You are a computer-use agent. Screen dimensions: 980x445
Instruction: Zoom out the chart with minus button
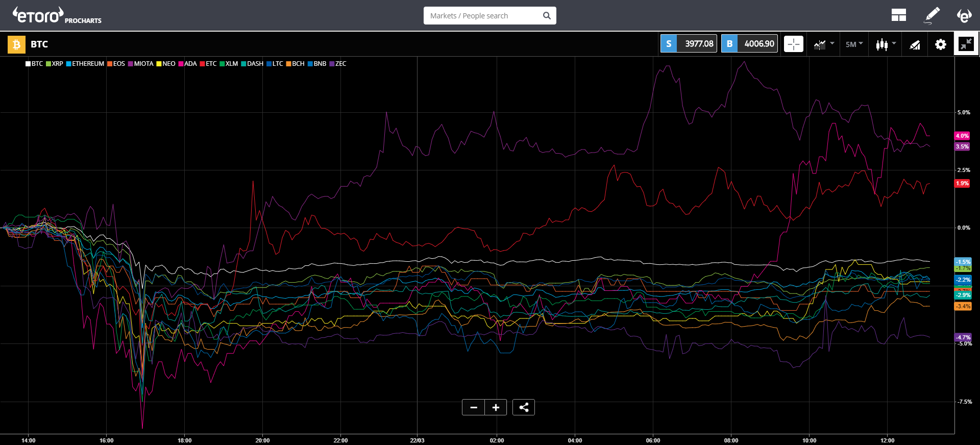[x=474, y=407]
